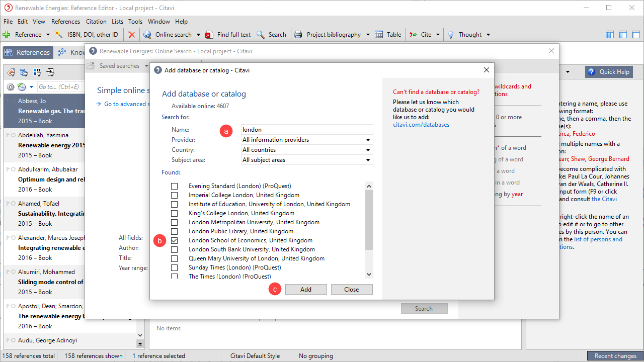Open the Citation menu
This screenshot has height=362, width=644.
click(x=96, y=22)
